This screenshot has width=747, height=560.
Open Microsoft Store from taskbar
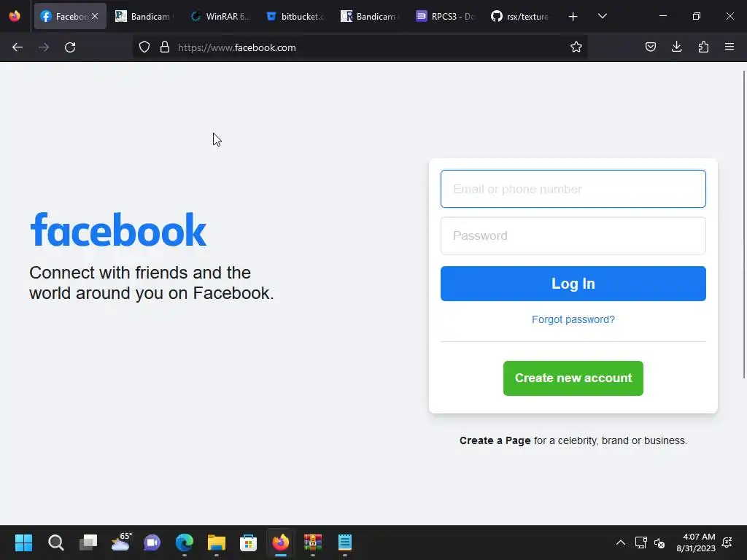(248, 542)
